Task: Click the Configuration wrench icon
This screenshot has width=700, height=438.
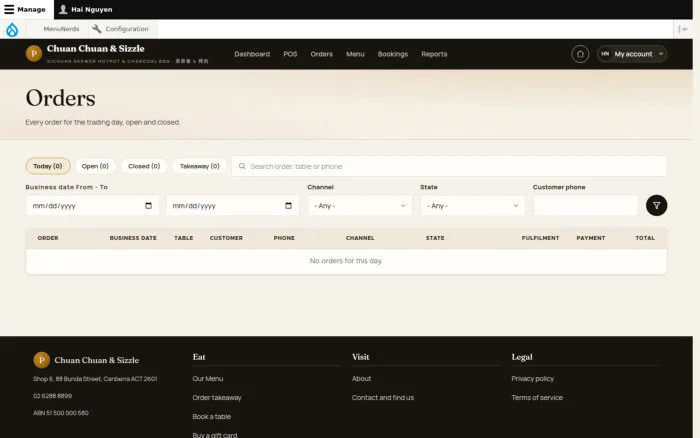Action: click(96, 29)
